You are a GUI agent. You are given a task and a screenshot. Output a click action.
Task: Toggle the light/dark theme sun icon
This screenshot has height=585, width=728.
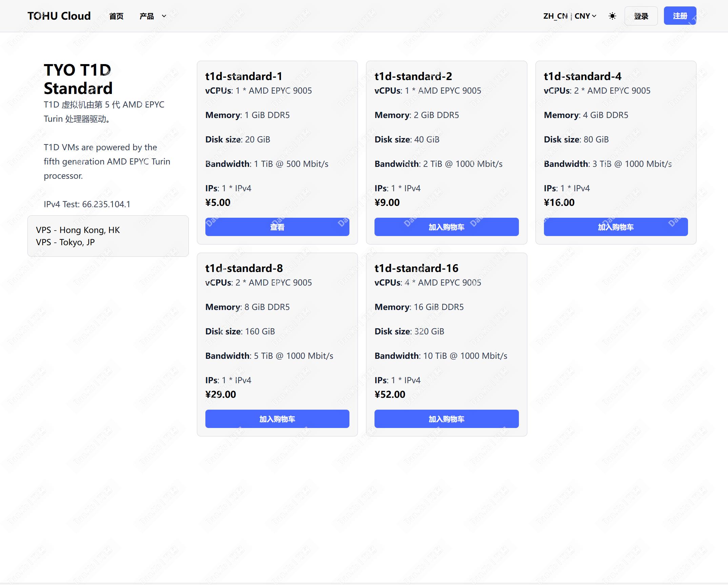coord(612,16)
